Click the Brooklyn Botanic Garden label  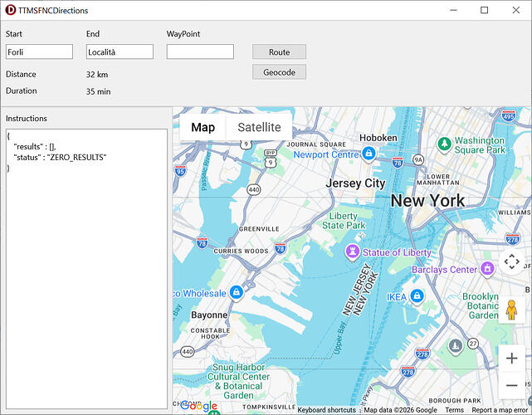[x=481, y=305]
